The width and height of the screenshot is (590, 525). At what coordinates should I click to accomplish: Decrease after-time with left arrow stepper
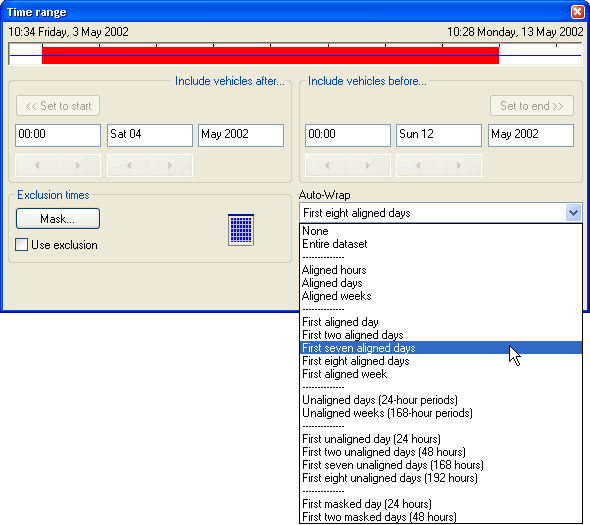pos(37,165)
